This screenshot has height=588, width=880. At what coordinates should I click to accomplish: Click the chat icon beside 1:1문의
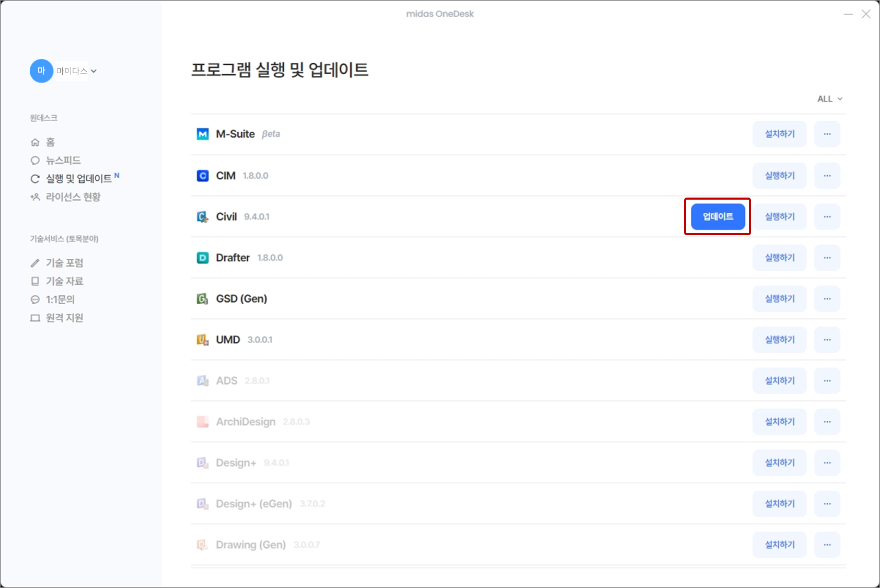(35, 299)
